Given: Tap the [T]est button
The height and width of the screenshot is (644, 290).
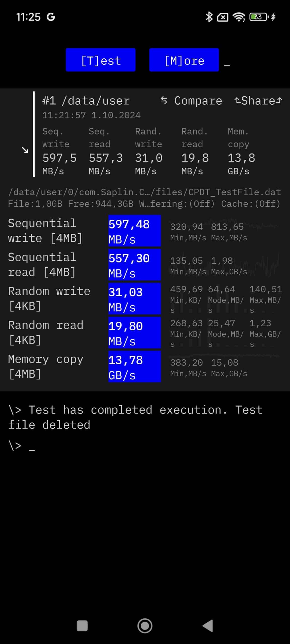Looking at the screenshot, I should click(101, 60).
